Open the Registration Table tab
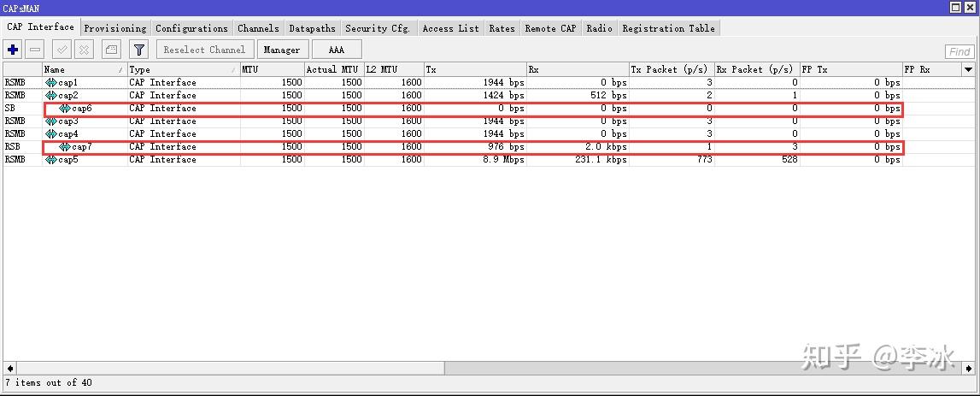Image resolution: width=980 pixels, height=396 pixels. click(x=669, y=28)
